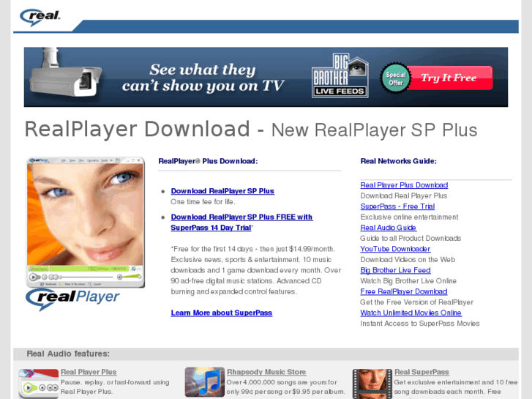Viewport: 532px width, 399px height.
Task: Click the Rhapsody music note icon
Action: click(x=205, y=382)
